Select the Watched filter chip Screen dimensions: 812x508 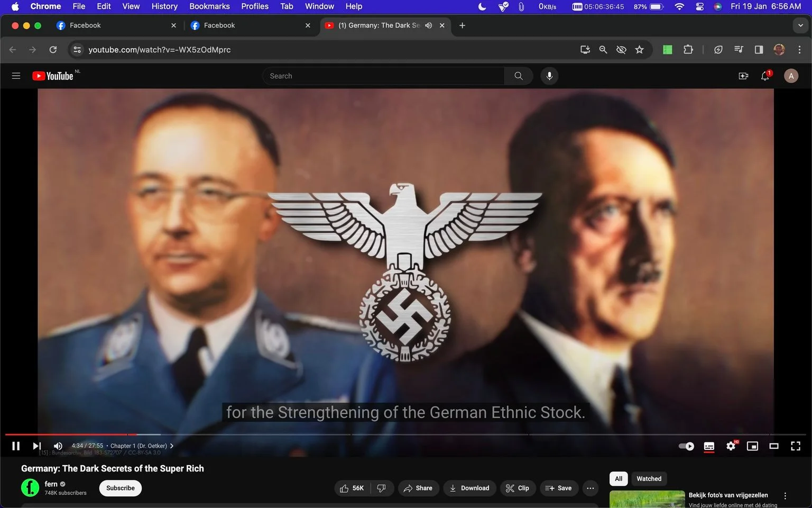pos(649,479)
